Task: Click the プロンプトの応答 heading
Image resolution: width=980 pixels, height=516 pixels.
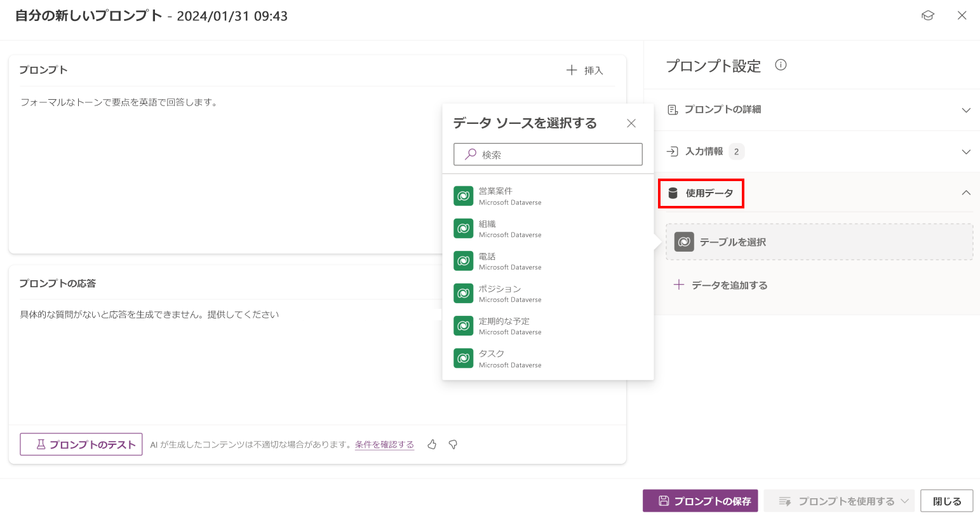Action: point(58,283)
